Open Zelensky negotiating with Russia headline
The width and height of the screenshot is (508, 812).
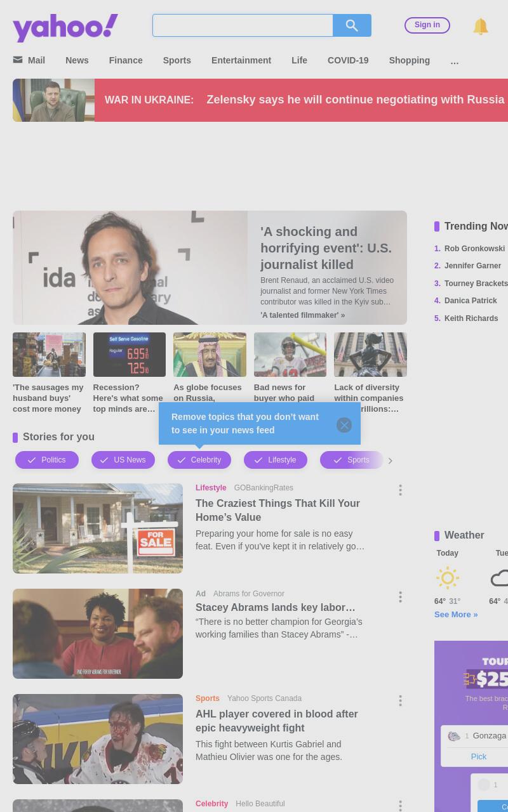click(356, 100)
